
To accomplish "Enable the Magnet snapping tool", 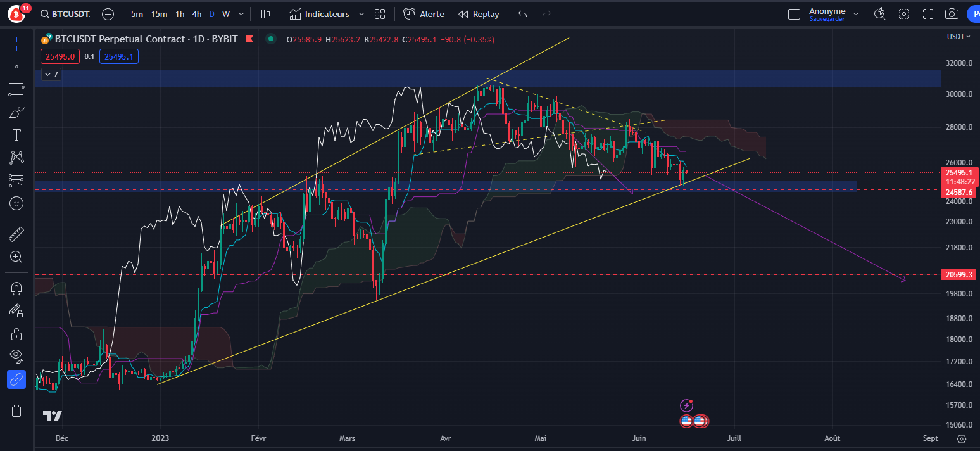I will pyautogui.click(x=16, y=289).
